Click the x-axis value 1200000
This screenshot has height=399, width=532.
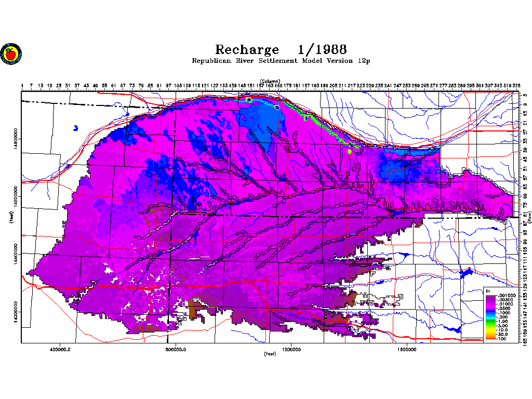coord(291,350)
